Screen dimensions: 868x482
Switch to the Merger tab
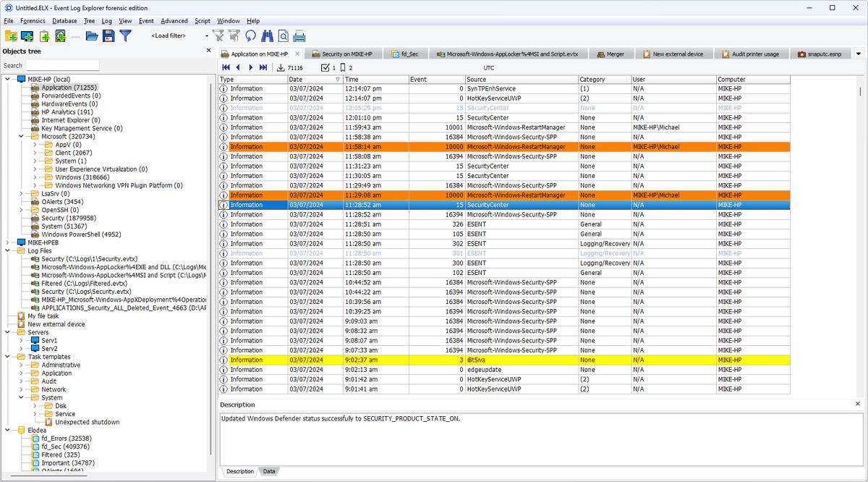point(613,53)
